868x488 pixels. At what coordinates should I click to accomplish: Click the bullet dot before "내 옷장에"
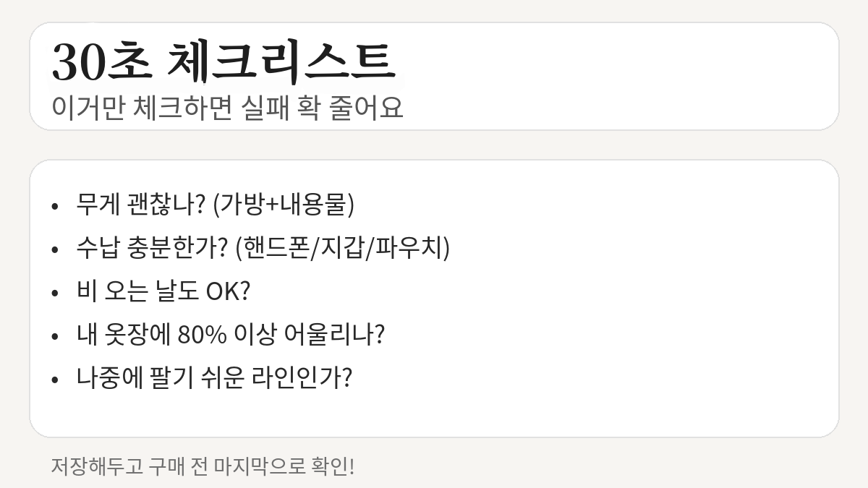[55, 337]
